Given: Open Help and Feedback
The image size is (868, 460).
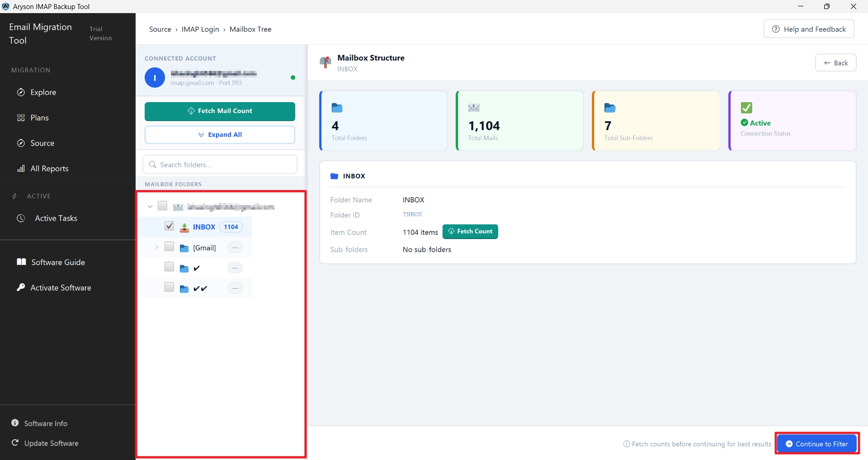Looking at the screenshot, I should [x=809, y=29].
